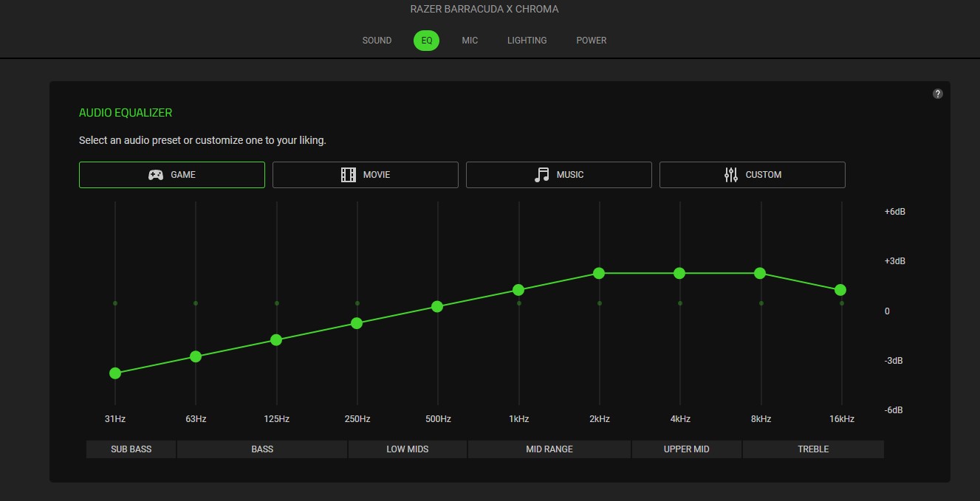Click the SUB BASS band label
The height and width of the screenshot is (501, 980).
pos(131,449)
